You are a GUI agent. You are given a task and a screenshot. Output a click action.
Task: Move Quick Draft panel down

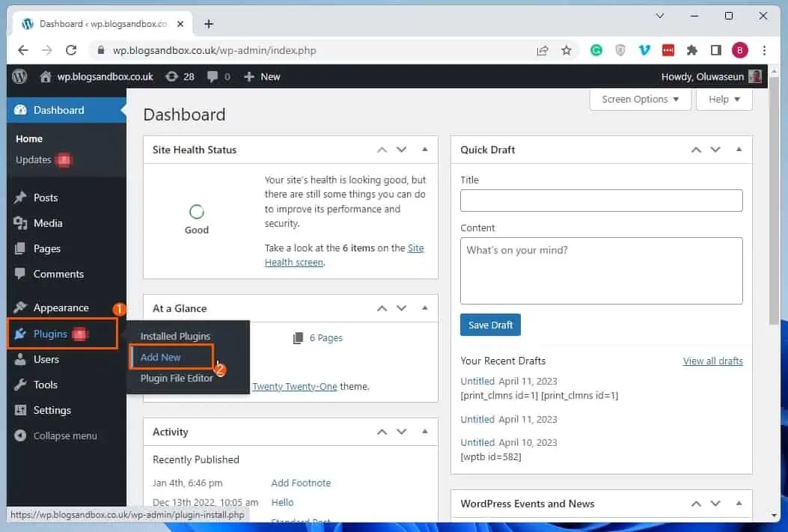point(715,150)
